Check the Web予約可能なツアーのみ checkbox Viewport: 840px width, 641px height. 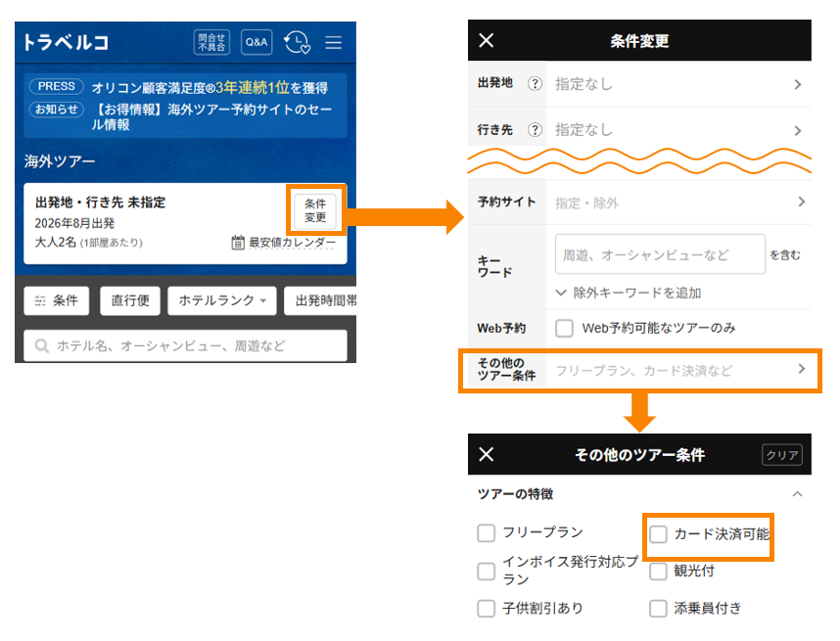pos(564,328)
